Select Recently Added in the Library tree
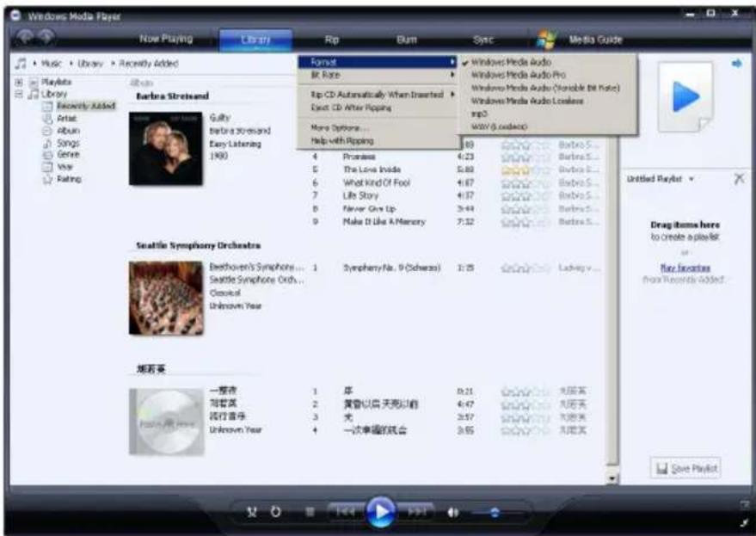This screenshot has width=756, height=536. (x=86, y=106)
